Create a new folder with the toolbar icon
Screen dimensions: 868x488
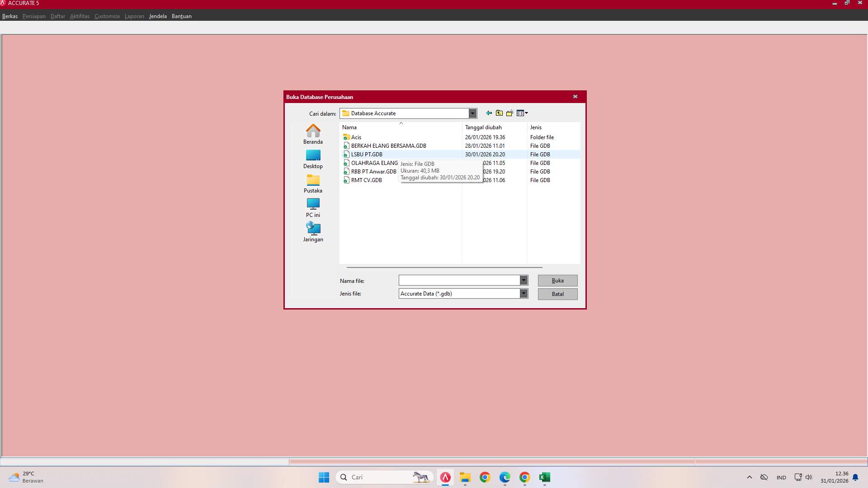[x=510, y=113]
